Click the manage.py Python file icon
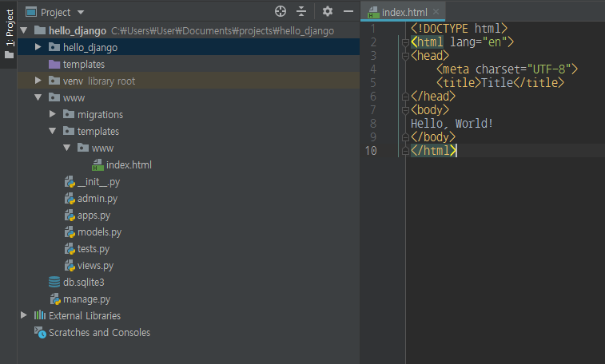Screen dimensions: 605x364 click(56, 299)
